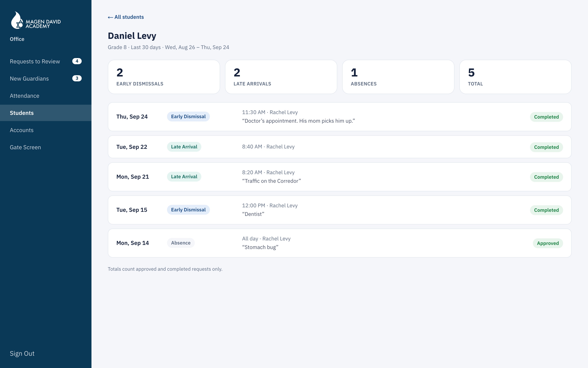Image resolution: width=588 pixels, height=368 pixels.
Task: Click Completed status on Tue, Sep 15 row
Action: 546,210
